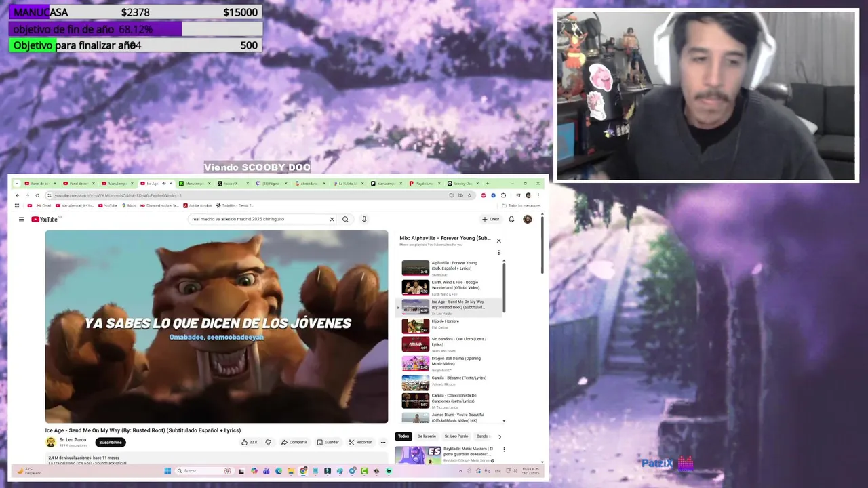Play Earth, Wind & Fire - Boogie Wonderland
The image size is (868, 488).
(x=450, y=287)
